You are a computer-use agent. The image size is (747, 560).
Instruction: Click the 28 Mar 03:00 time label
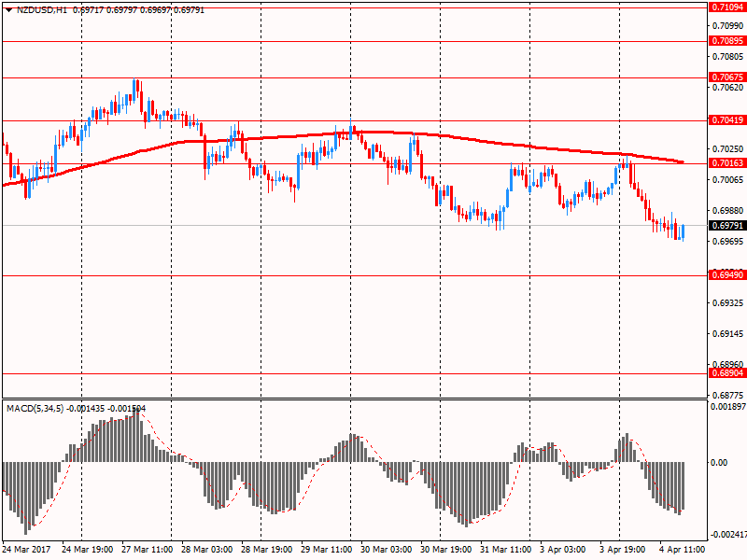point(206,550)
